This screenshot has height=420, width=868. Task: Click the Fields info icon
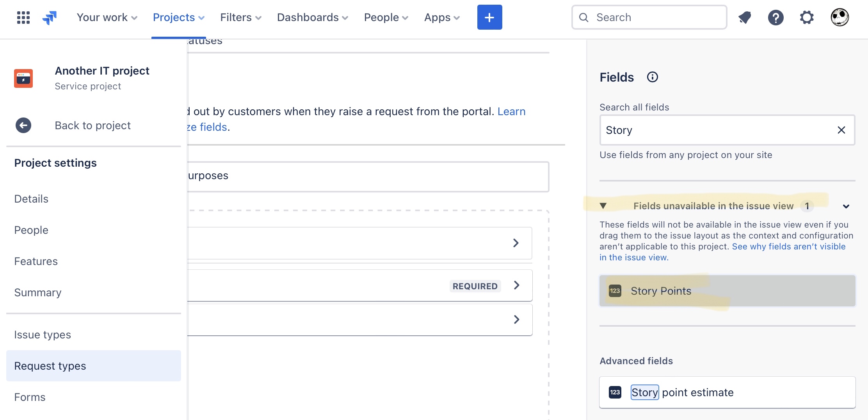[x=652, y=77]
